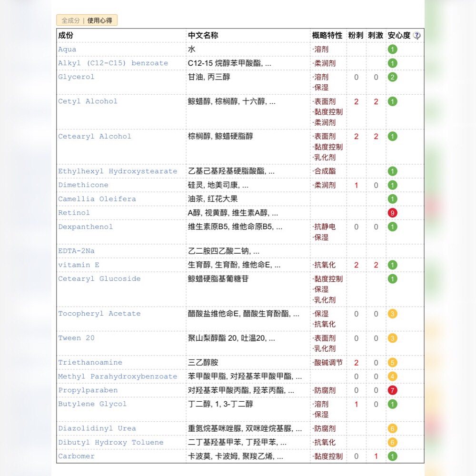Open the Butylene Glycol link

[92, 404]
